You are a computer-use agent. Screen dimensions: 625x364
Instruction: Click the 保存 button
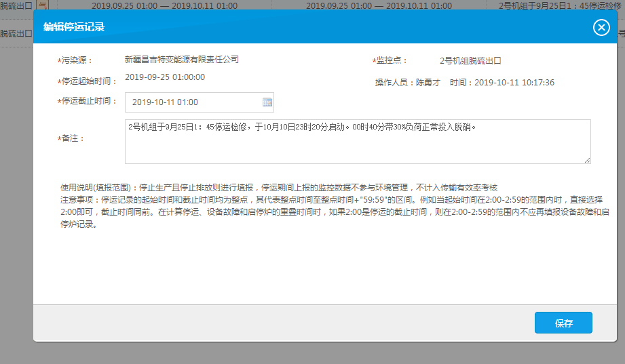563,323
